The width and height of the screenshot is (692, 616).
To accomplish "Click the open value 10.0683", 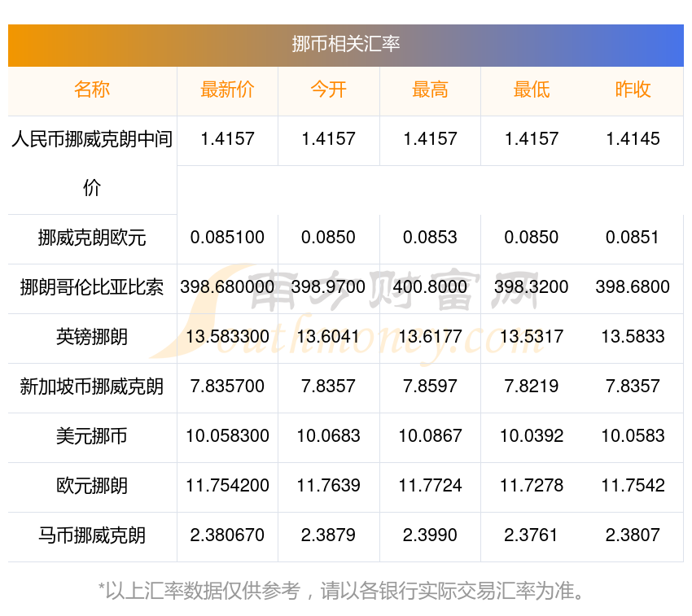I will (x=328, y=436).
